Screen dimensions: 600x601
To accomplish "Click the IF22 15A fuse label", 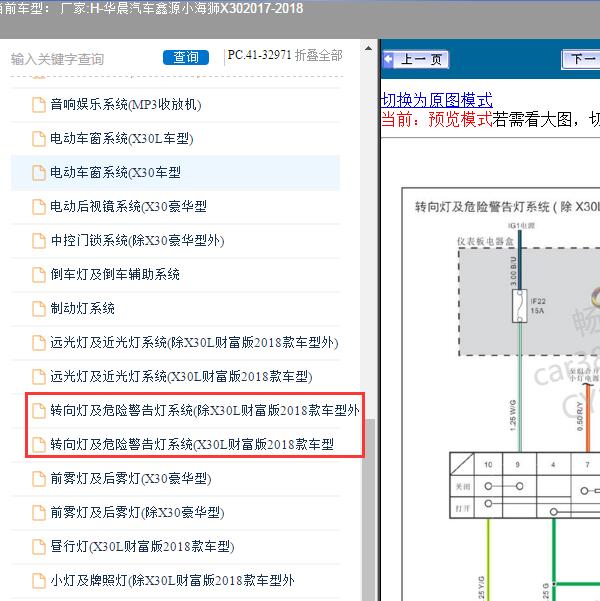I will [x=538, y=306].
